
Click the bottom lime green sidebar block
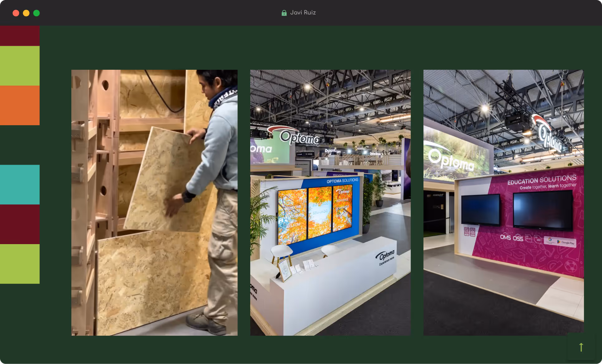click(x=20, y=264)
